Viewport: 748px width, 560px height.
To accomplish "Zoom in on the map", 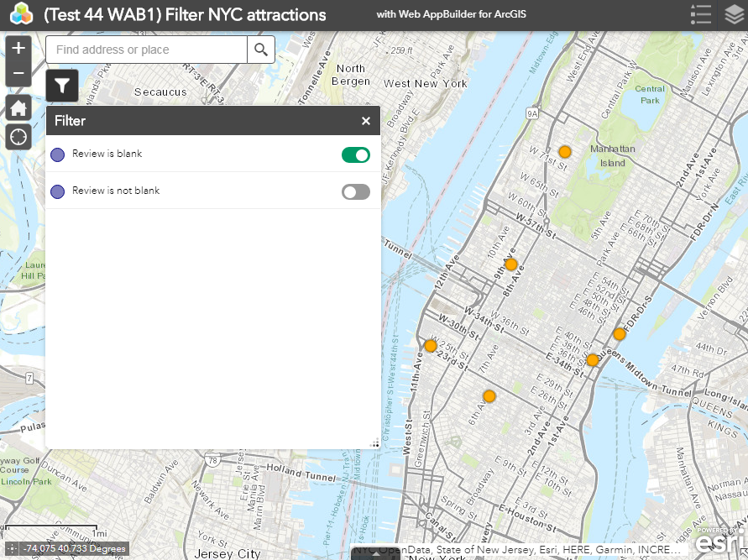I will [18, 48].
